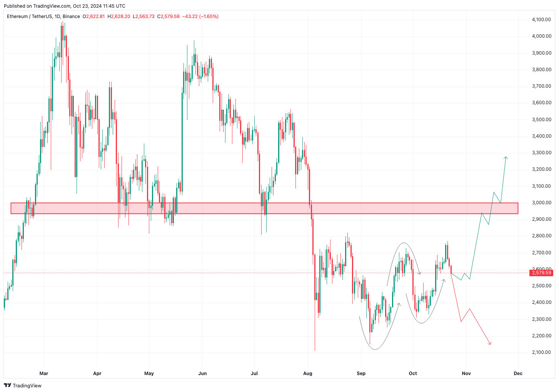Click the Jun label on time axis
Image resolution: width=559 pixels, height=392 pixels.
coord(202,373)
